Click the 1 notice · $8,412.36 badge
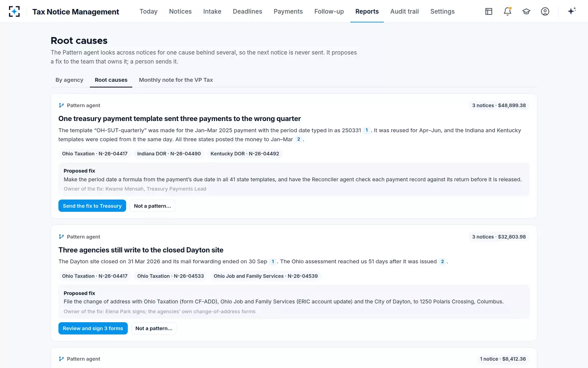 tap(503, 359)
